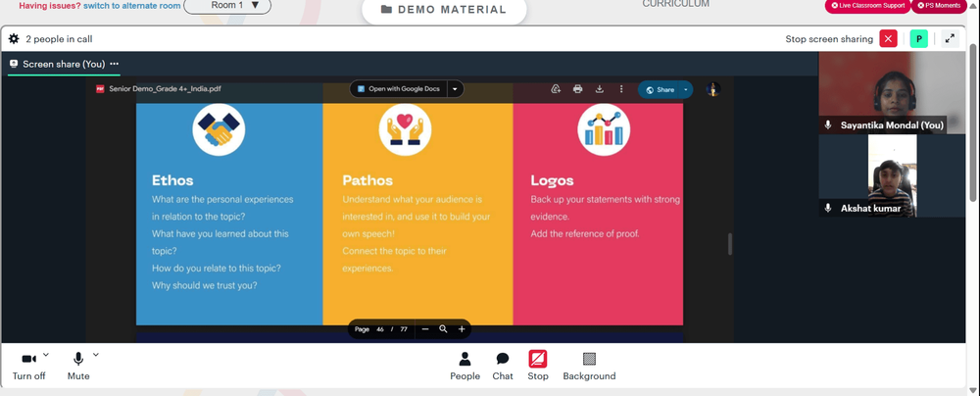Open camera options chevron beside Turn off
The width and height of the screenshot is (980, 396).
tap(46, 355)
